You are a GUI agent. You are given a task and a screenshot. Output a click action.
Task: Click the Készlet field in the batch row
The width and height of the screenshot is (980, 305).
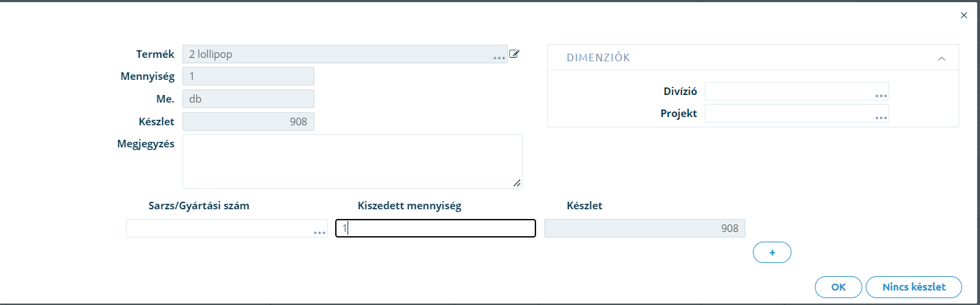click(645, 229)
